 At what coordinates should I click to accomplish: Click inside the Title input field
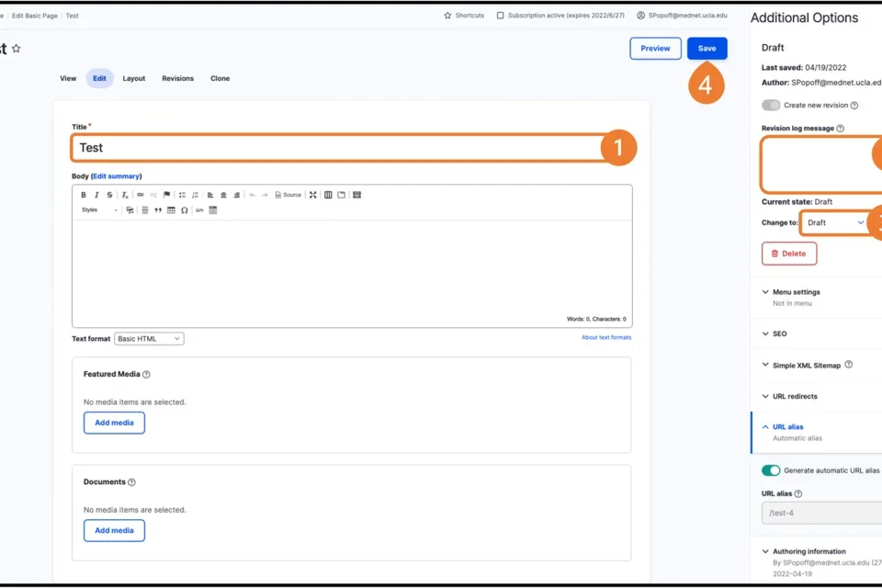(x=276, y=147)
